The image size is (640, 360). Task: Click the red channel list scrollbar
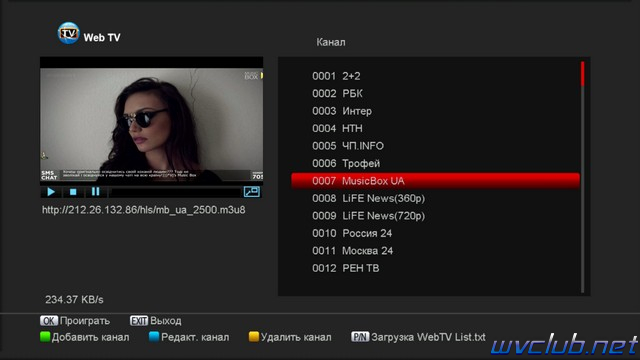(x=582, y=74)
